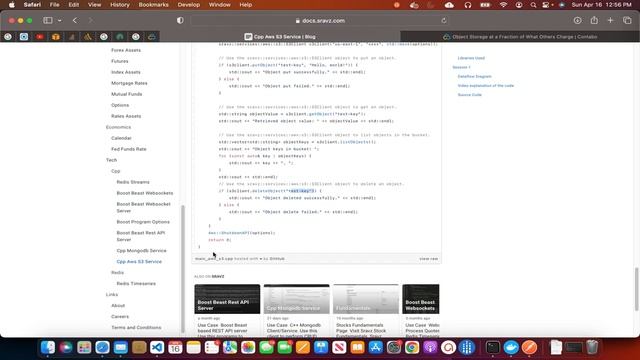Open Boost Program Options page
This screenshot has width=640, height=360.
143,222
